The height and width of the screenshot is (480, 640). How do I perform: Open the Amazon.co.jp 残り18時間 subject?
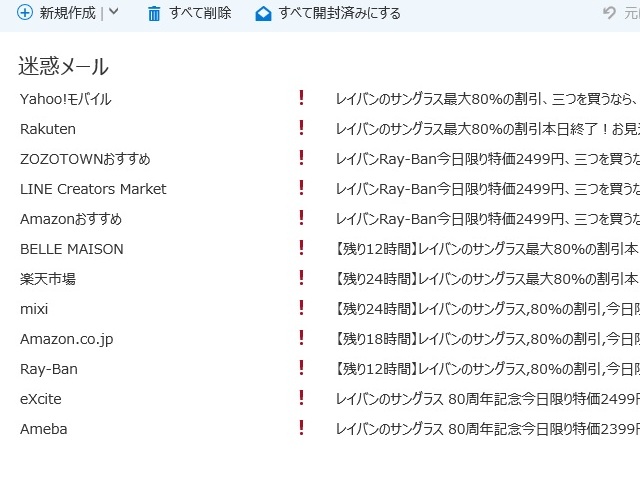[x=487, y=339]
